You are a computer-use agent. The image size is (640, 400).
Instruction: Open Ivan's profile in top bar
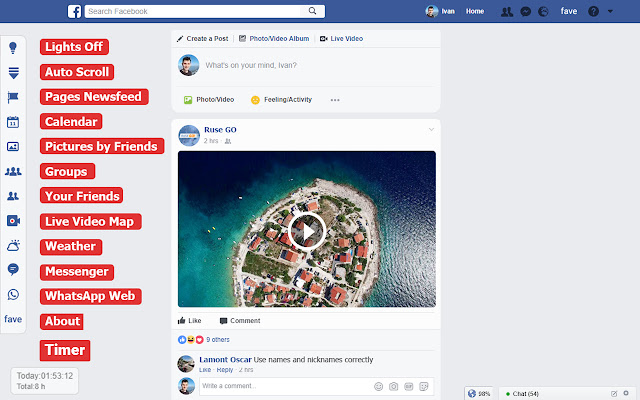[x=440, y=11]
